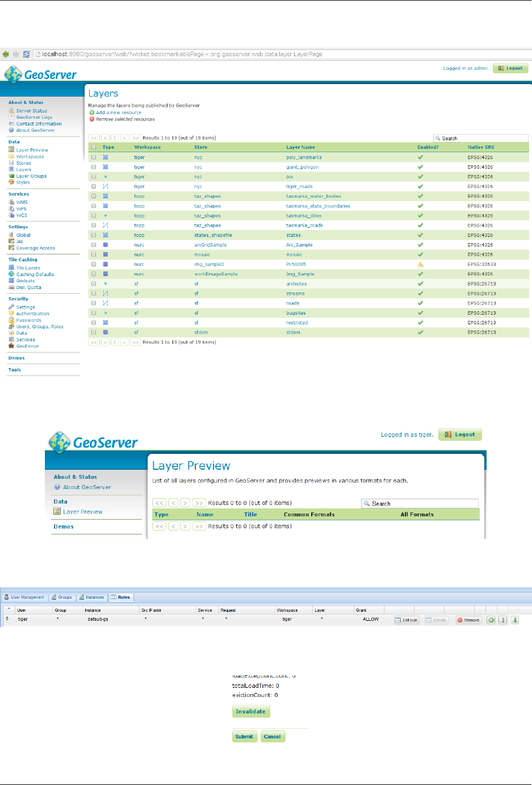Click the Invalidate button
Screen dimensions: 532x785
[250, 712]
